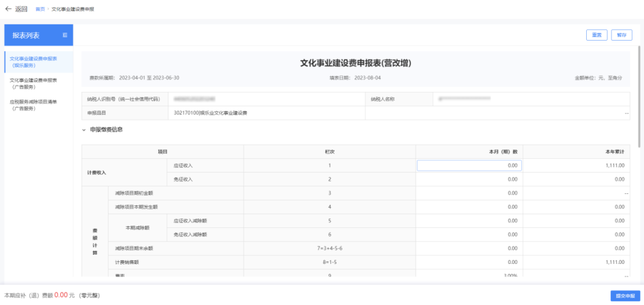The width and height of the screenshot is (644, 305).
Task: Click the 应征收入 本年累计 cell showing 1,111.00
Action: pos(575,165)
